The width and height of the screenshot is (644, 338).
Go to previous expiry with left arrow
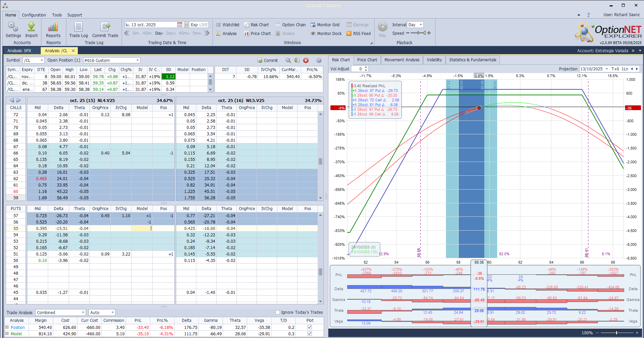coord(12,100)
